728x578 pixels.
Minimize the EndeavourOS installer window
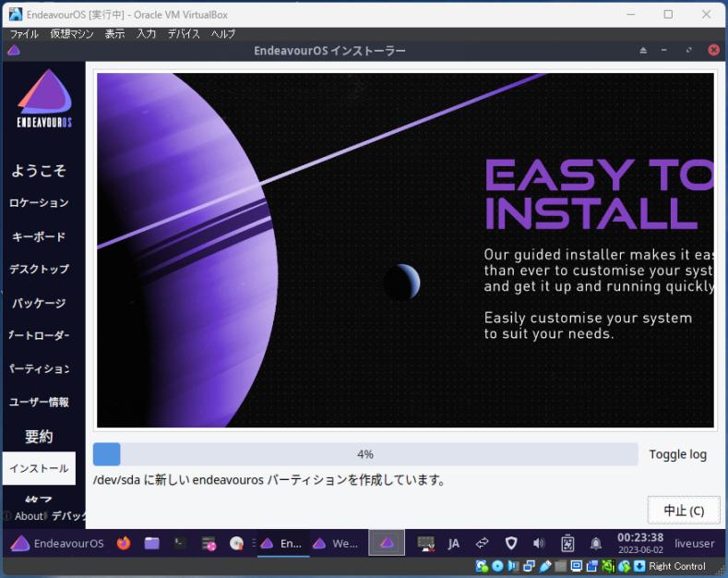point(664,50)
